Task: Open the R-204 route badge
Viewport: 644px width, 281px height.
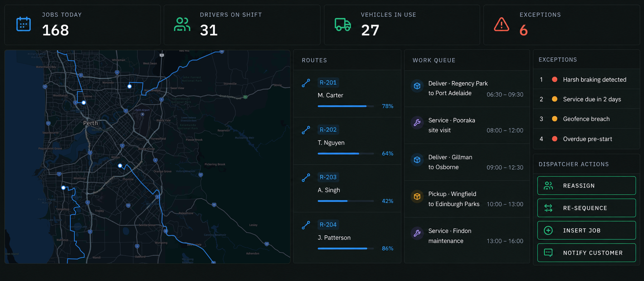Action: click(x=328, y=225)
